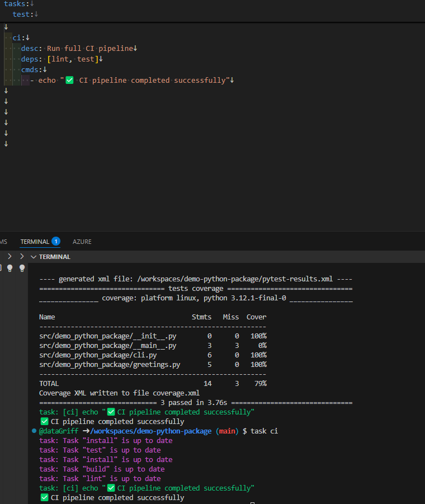Click the left lightbulb icon under the chevrons
The height and width of the screenshot is (504, 425).
tap(10, 268)
